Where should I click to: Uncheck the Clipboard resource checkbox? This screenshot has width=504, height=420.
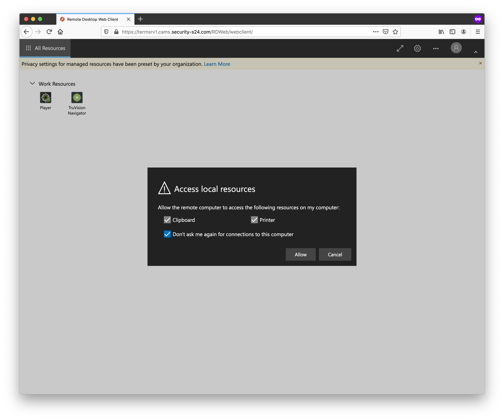[167, 220]
